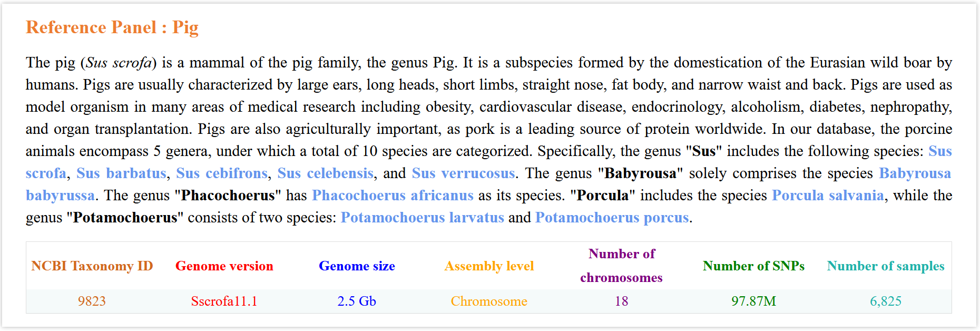Select the Genome version column header
Screen dimensions: 980x331
224,266
